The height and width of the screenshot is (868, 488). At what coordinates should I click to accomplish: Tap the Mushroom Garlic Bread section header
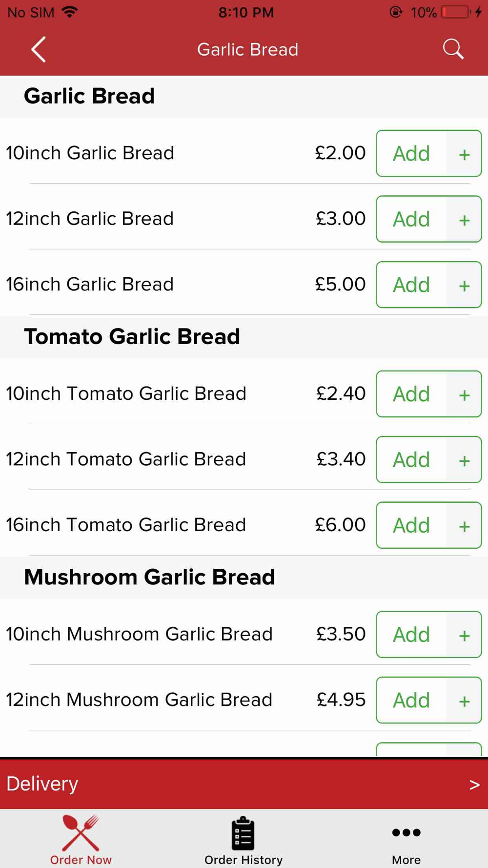click(149, 577)
